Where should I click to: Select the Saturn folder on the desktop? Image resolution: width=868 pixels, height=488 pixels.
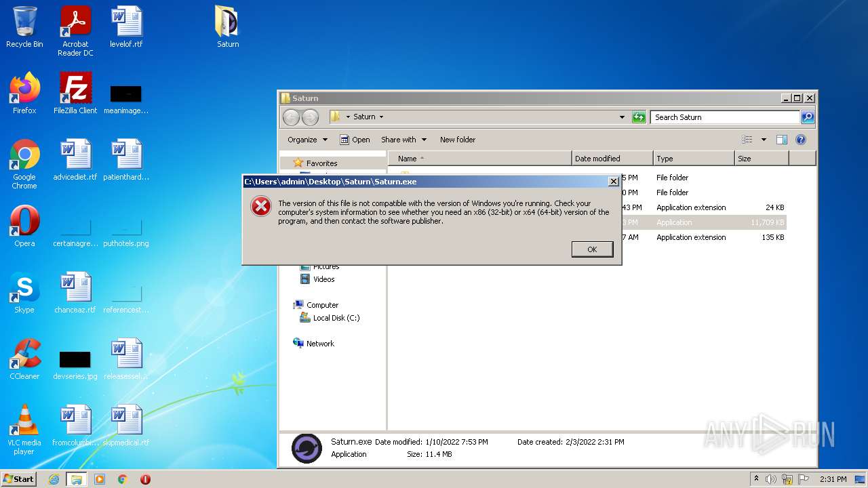(228, 27)
